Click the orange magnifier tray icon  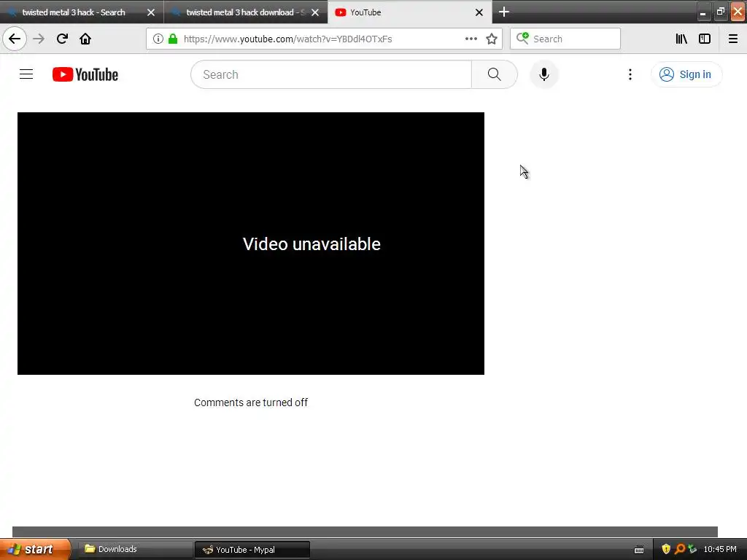(679, 549)
